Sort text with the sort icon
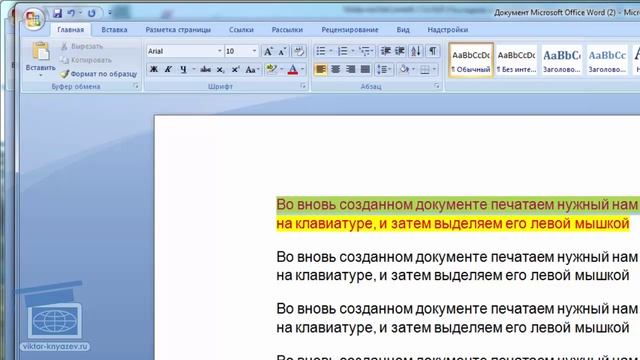The image size is (640, 360). pos(416,51)
